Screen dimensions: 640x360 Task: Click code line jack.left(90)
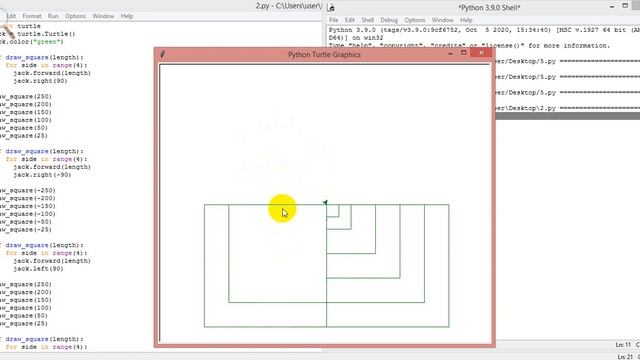coord(38,269)
